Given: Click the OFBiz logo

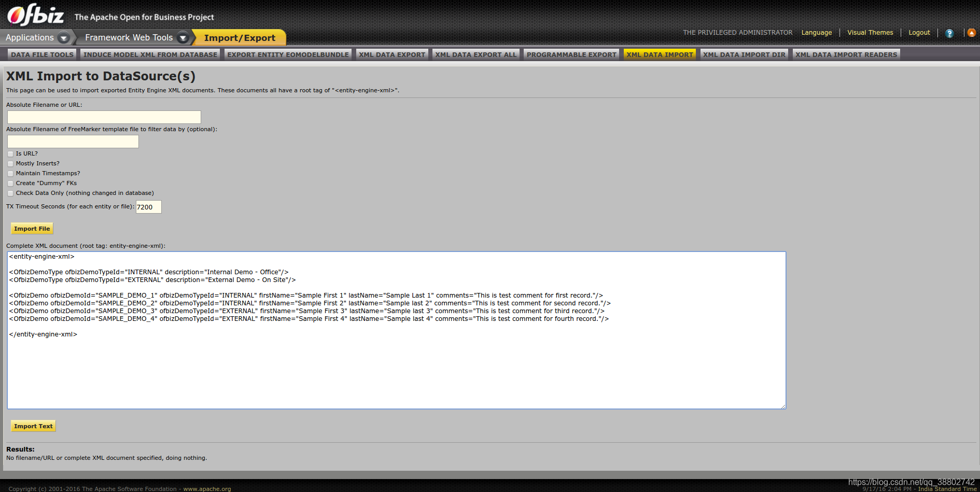Looking at the screenshot, I should point(36,15).
